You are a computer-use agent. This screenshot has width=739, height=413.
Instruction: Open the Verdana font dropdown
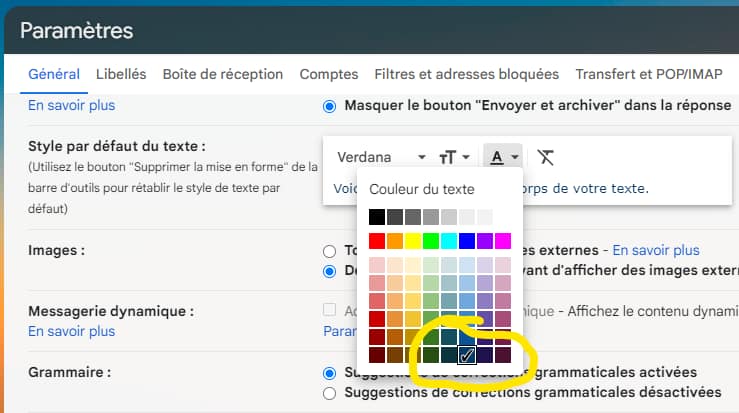coord(380,157)
